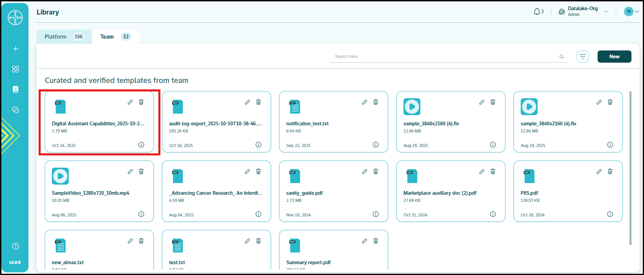Edit the audit-log-export PDF entry
Screen dimensions: 644x275
pos(247,102)
